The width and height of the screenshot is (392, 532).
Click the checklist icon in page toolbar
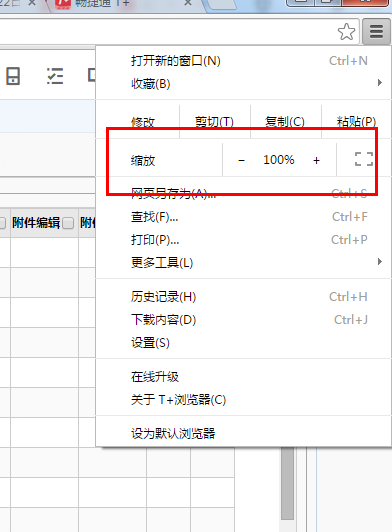click(x=55, y=76)
